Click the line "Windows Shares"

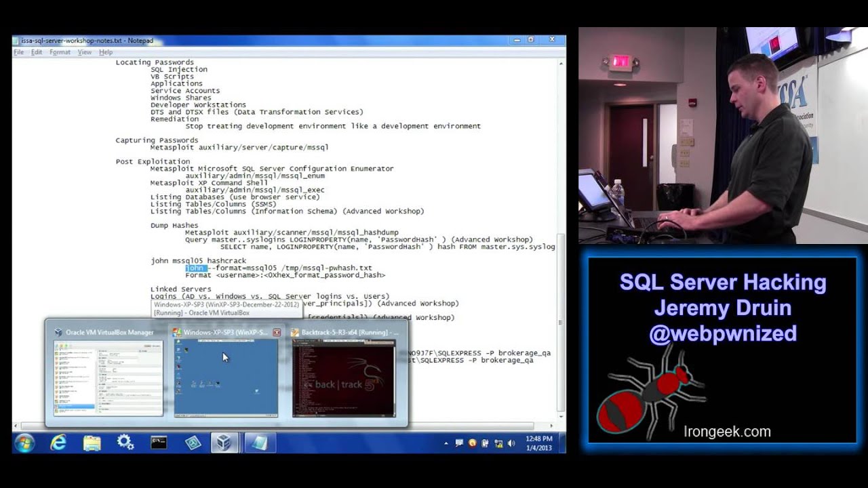coord(181,98)
